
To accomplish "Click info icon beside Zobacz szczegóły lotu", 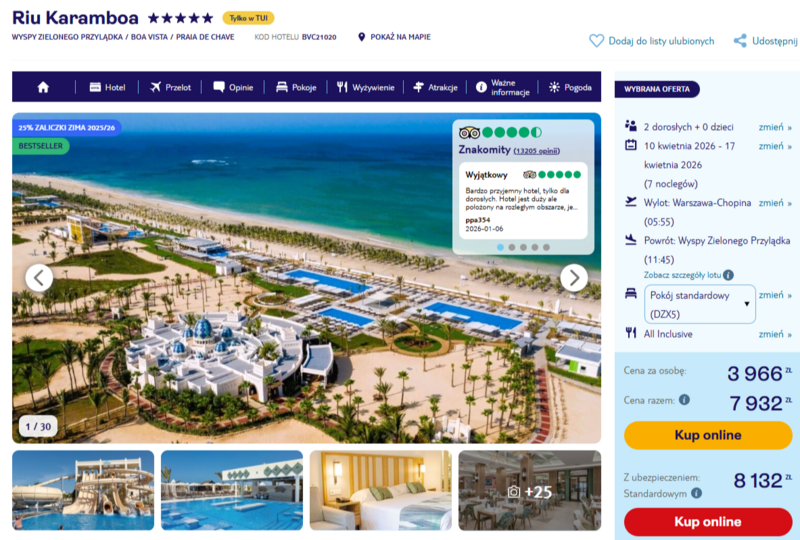I will pos(728,275).
